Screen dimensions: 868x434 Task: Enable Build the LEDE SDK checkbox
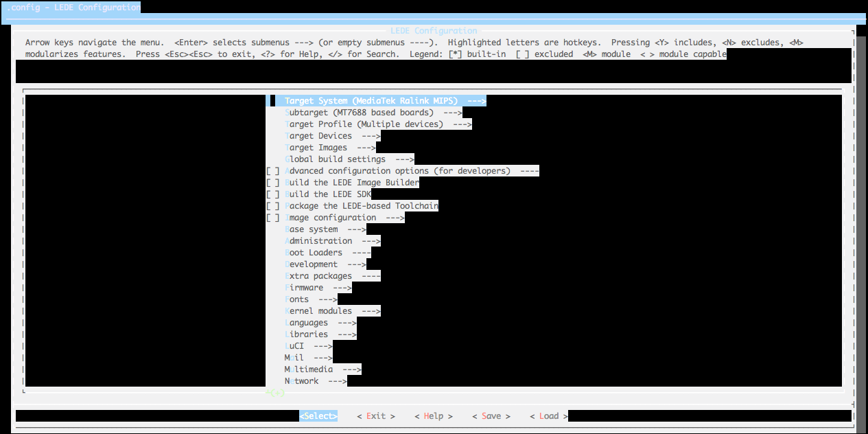272,194
